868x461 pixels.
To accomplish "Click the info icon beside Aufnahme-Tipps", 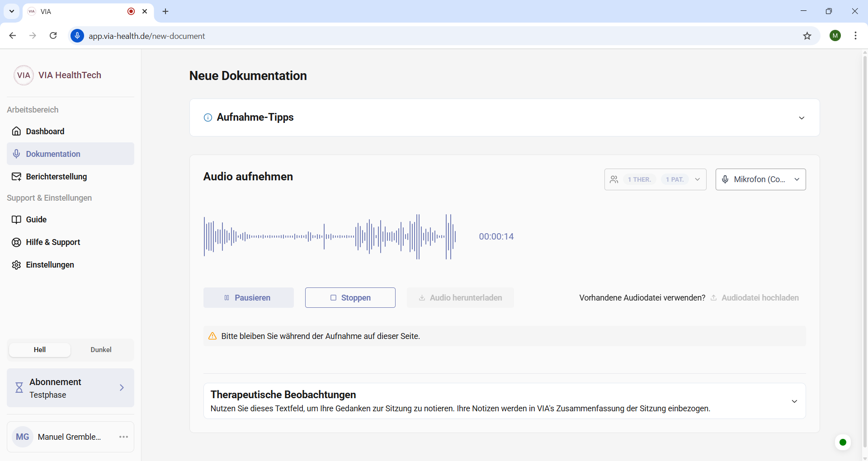I will pos(208,118).
